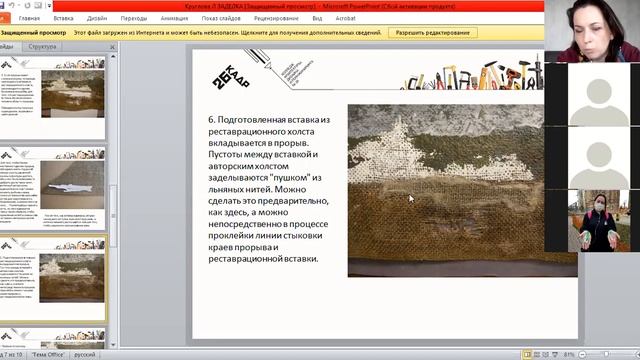Image resolution: width=640 pixels, height=360 pixels.
Task: Start slideshow icon in status bar
Action: point(555,354)
